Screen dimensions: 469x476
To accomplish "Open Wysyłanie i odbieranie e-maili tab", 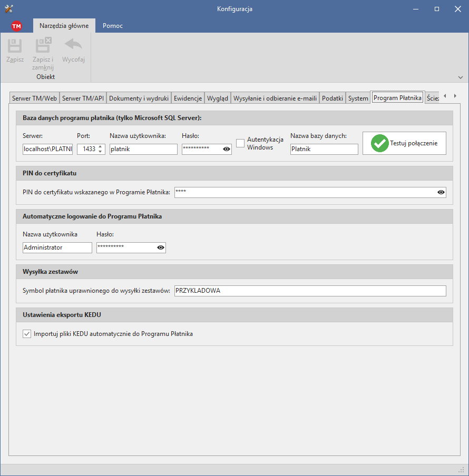I will point(275,98).
